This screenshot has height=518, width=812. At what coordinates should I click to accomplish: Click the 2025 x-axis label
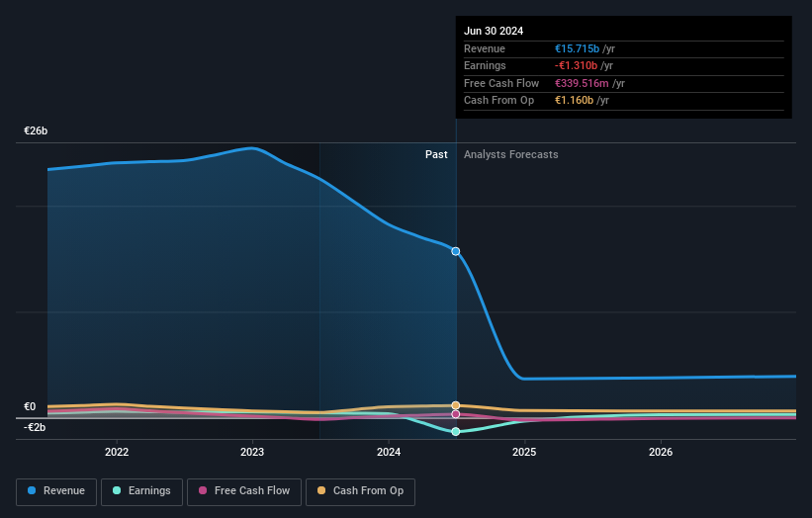(x=524, y=453)
